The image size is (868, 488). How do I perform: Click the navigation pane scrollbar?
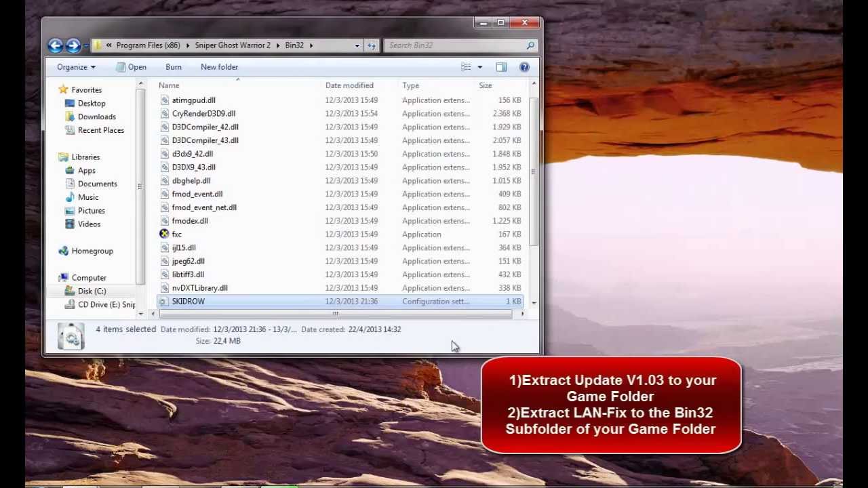tap(140, 186)
